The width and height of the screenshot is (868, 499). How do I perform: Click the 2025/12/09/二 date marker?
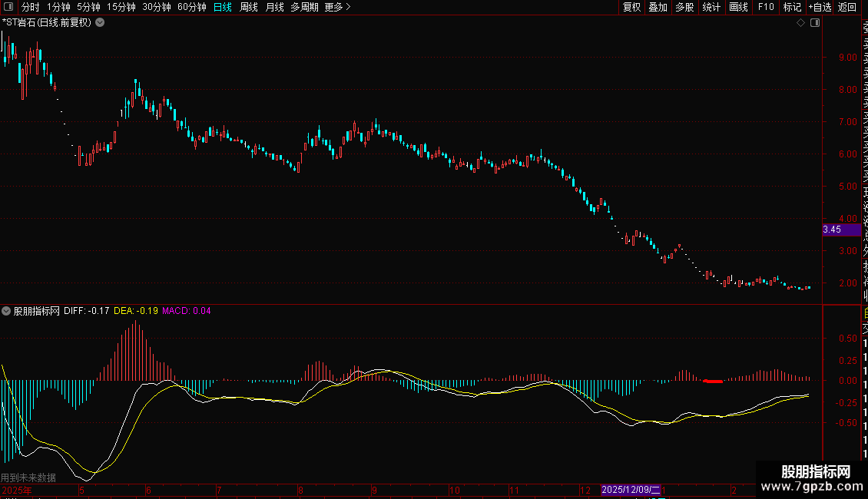631,490
